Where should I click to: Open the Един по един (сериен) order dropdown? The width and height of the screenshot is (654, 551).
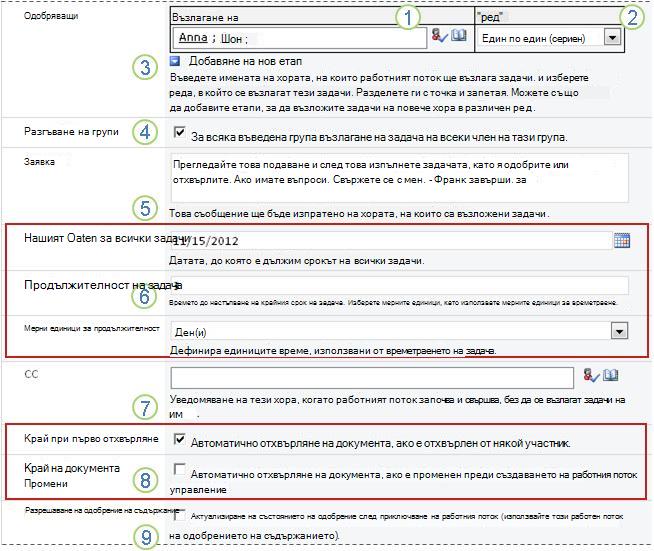pyautogui.click(x=612, y=38)
